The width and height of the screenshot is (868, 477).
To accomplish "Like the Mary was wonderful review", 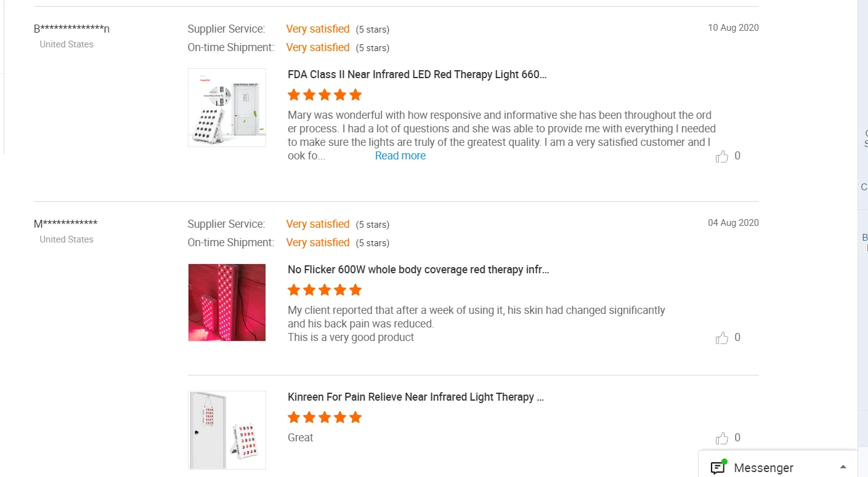I will coord(722,156).
